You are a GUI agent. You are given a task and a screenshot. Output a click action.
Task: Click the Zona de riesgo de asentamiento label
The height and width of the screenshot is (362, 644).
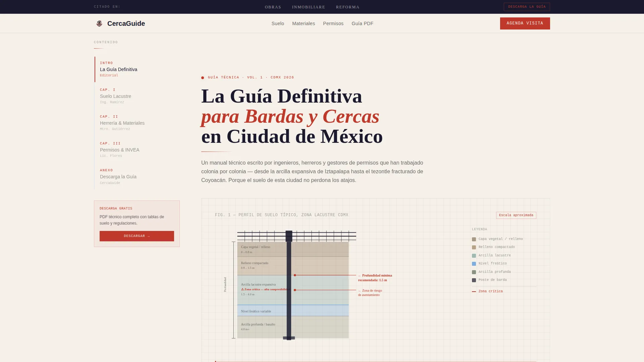(x=370, y=293)
